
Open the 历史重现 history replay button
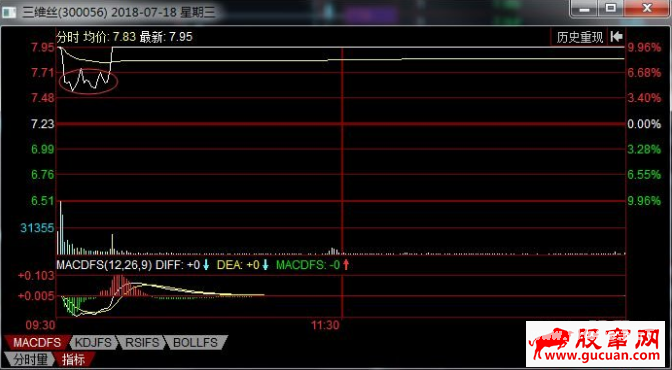click(579, 37)
